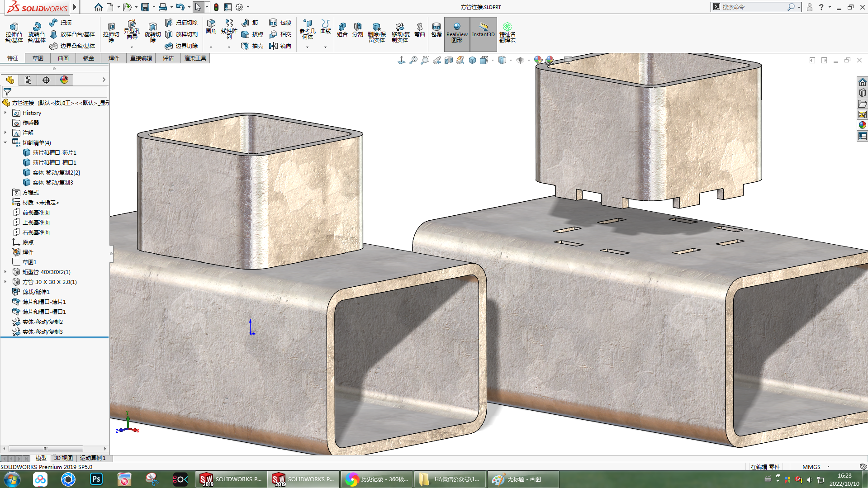Image resolution: width=868 pixels, height=488 pixels.
Task: Open the Windows Start button
Action: pyautogui.click(x=12, y=479)
